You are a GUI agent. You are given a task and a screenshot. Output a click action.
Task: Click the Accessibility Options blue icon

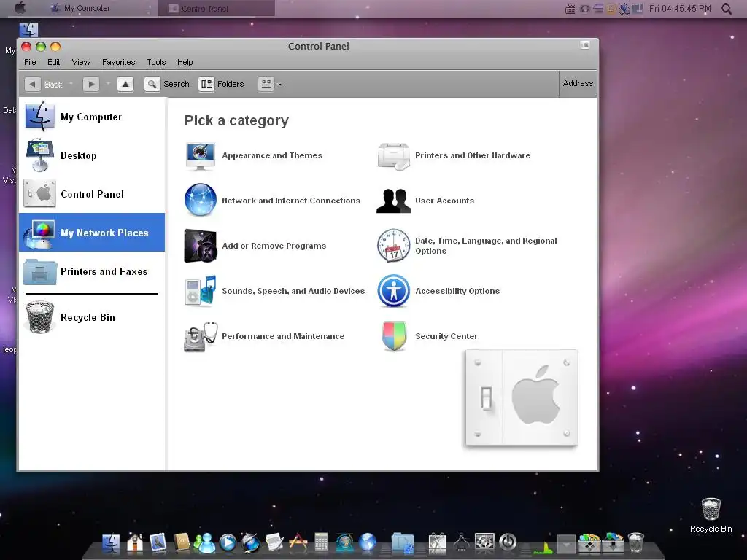[x=393, y=290]
